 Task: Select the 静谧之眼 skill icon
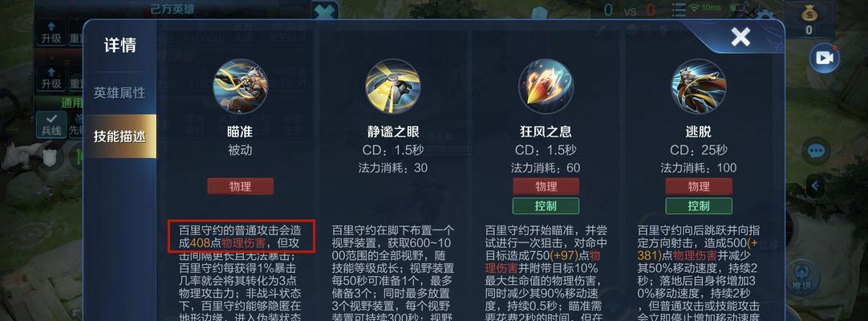click(x=393, y=87)
